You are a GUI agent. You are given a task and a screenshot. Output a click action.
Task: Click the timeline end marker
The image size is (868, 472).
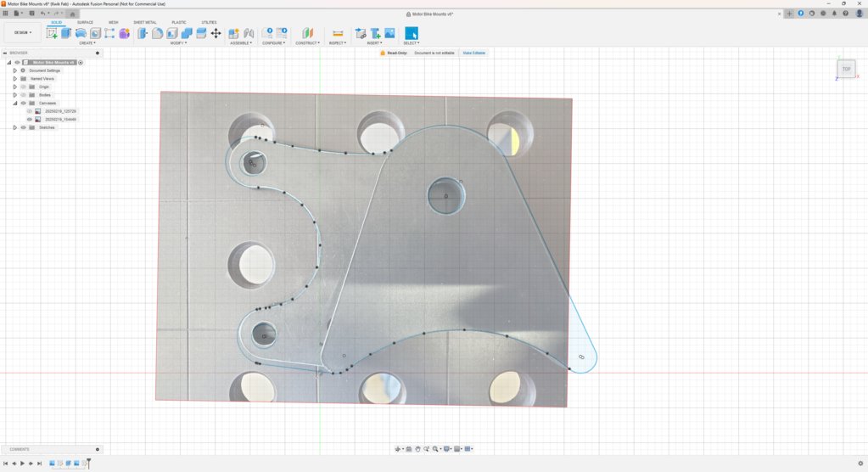coord(88,463)
